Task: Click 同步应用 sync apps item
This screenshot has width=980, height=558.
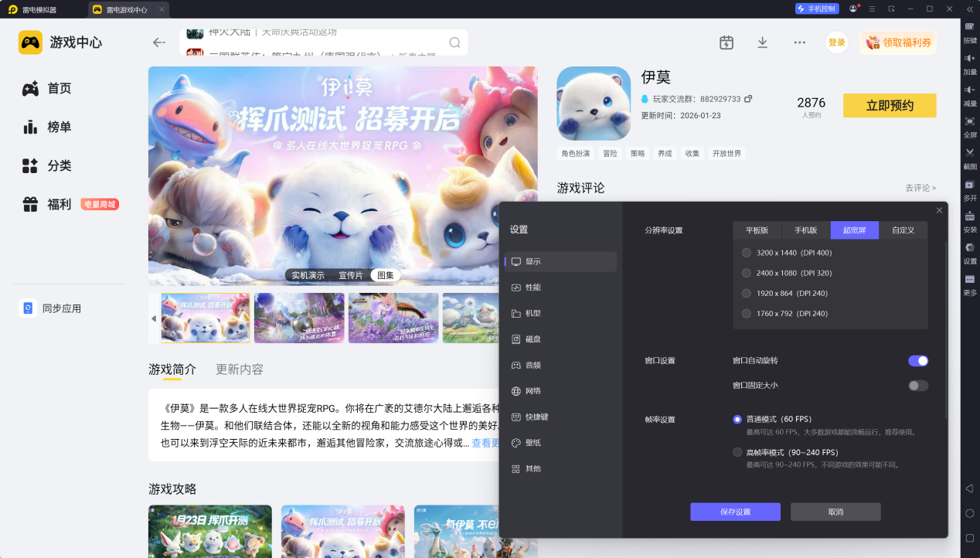Action: point(51,308)
